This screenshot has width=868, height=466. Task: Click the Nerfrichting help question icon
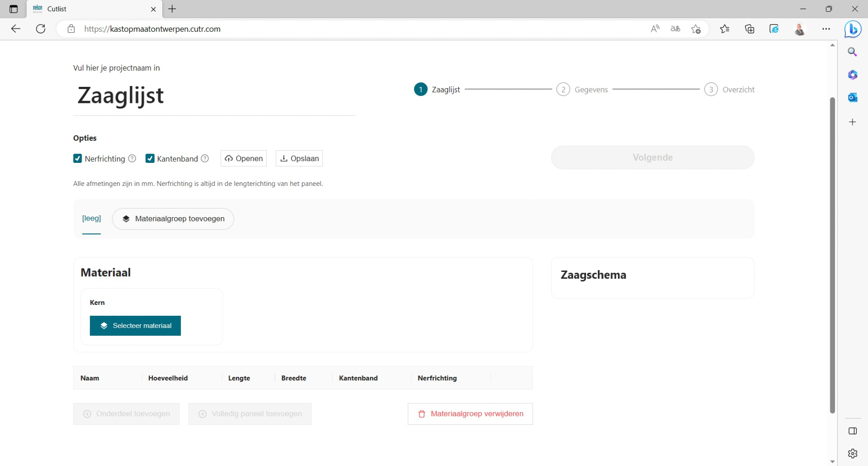pyautogui.click(x=132, y=159)
